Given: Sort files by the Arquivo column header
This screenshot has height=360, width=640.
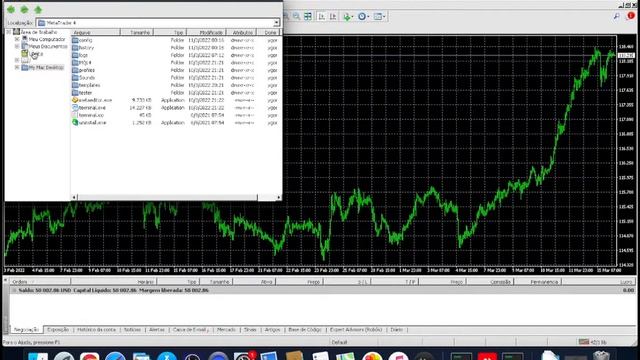Looking at the screenshot, I should 96,32.
